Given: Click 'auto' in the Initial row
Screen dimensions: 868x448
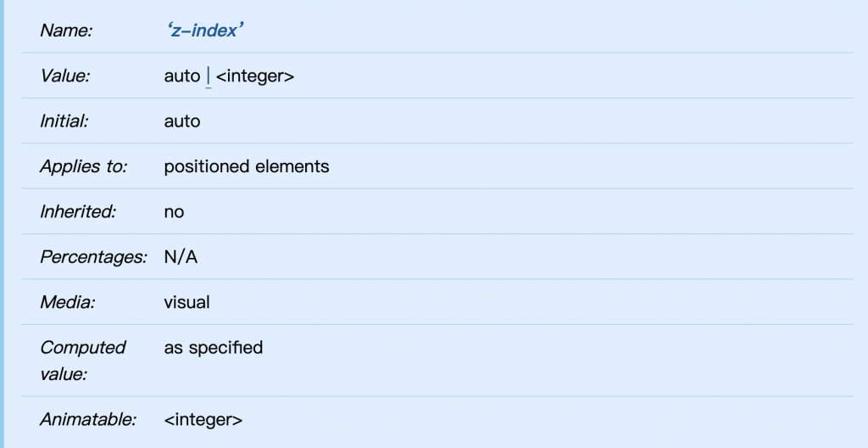Looking at the screenshot, I should pyautogui.click(x=181, y=121).
